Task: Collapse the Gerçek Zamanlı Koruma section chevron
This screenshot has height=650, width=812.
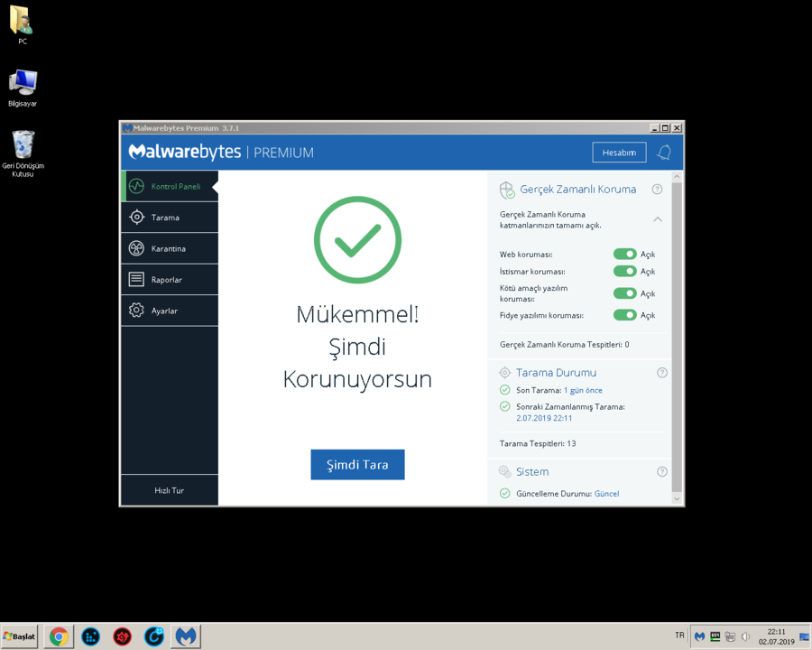Action: click(x=658, y=219)
